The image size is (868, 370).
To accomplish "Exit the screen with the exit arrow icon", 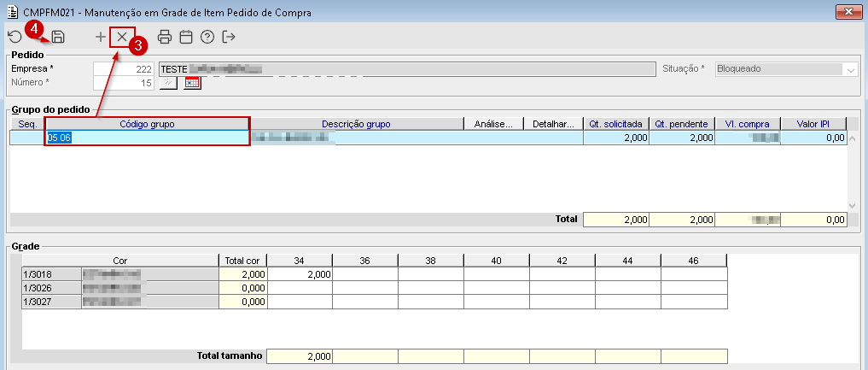I will pos(229,37).
